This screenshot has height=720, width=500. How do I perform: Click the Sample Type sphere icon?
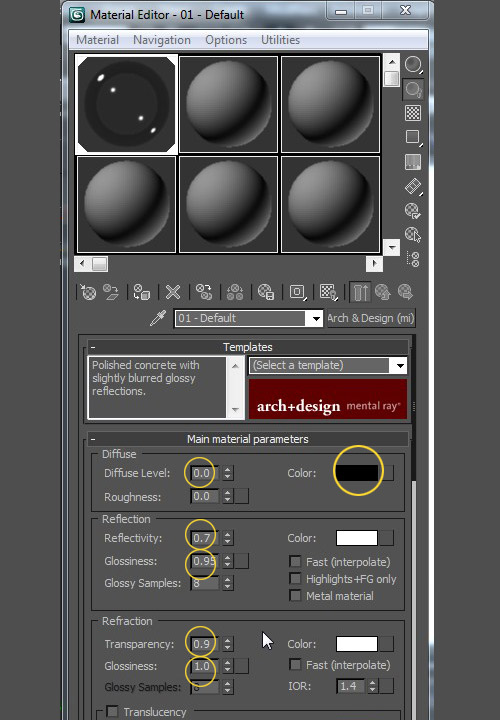(413, 64)
